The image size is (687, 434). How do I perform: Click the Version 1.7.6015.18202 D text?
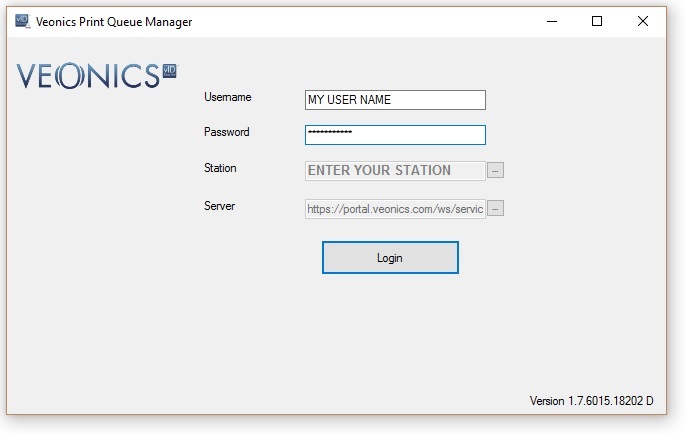pos(591,401)
